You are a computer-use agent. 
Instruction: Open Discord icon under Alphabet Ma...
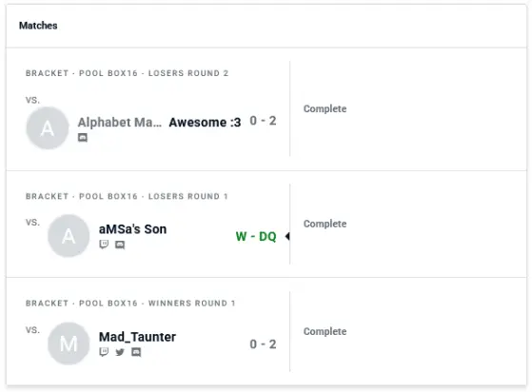pos(83,137)
